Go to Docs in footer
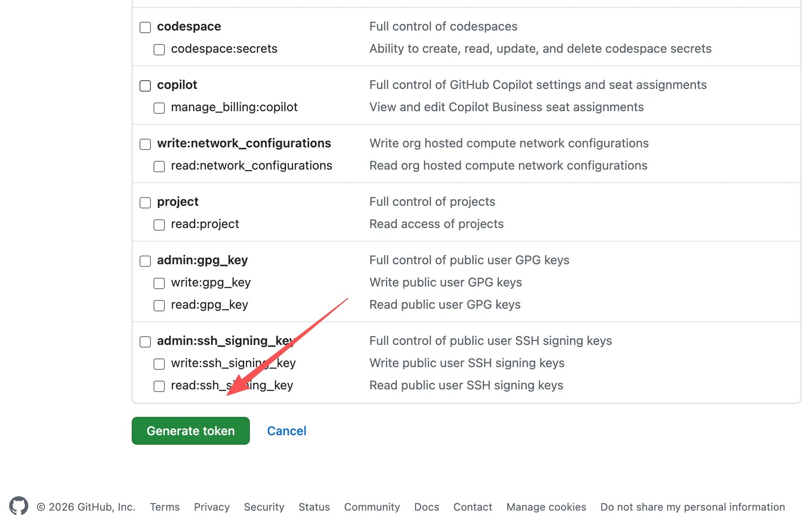 point(426,507)
